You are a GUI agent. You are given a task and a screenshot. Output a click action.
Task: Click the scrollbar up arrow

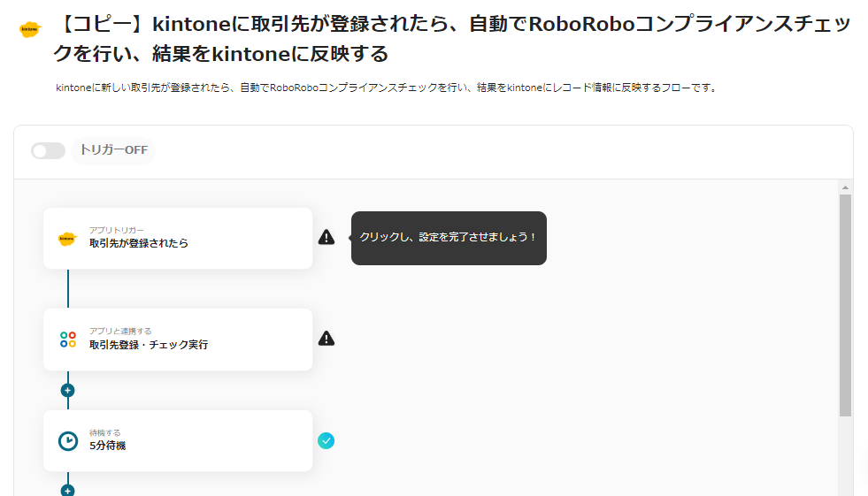tap(845, 188)
